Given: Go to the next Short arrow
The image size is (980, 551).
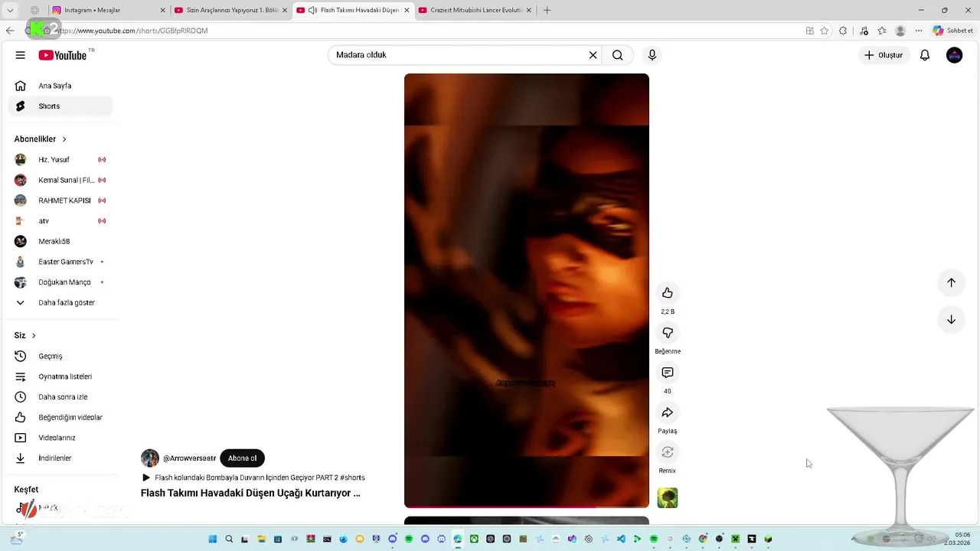Looking at the screenshot, I should 951,320.
